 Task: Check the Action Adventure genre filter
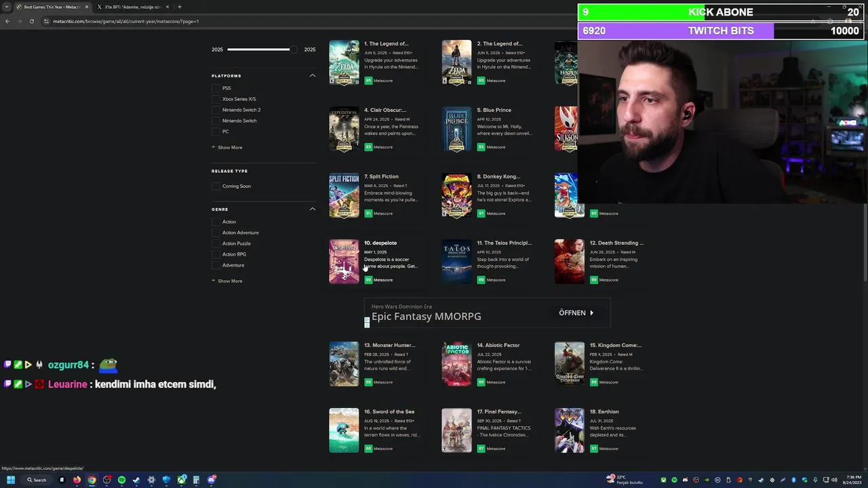[216, 232]
